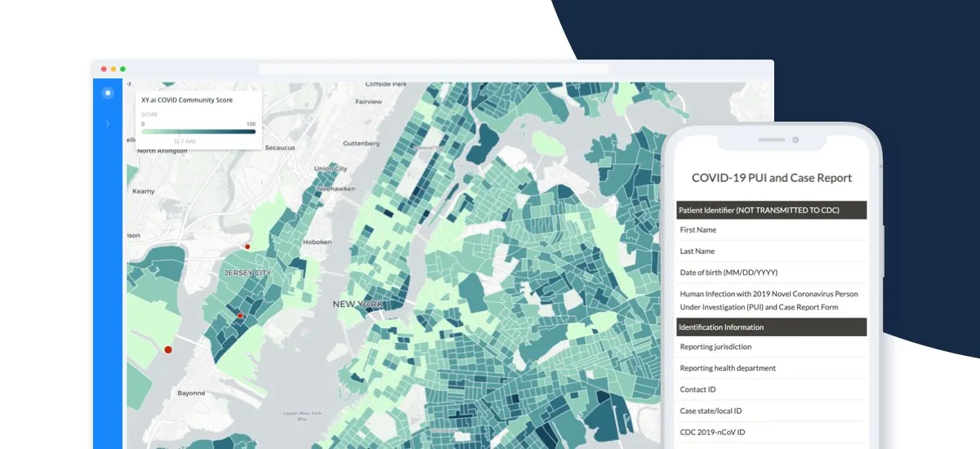Expand the sidebar using the chevron arrow
This screenshot has width=980, height=449.
pos(108,124)
